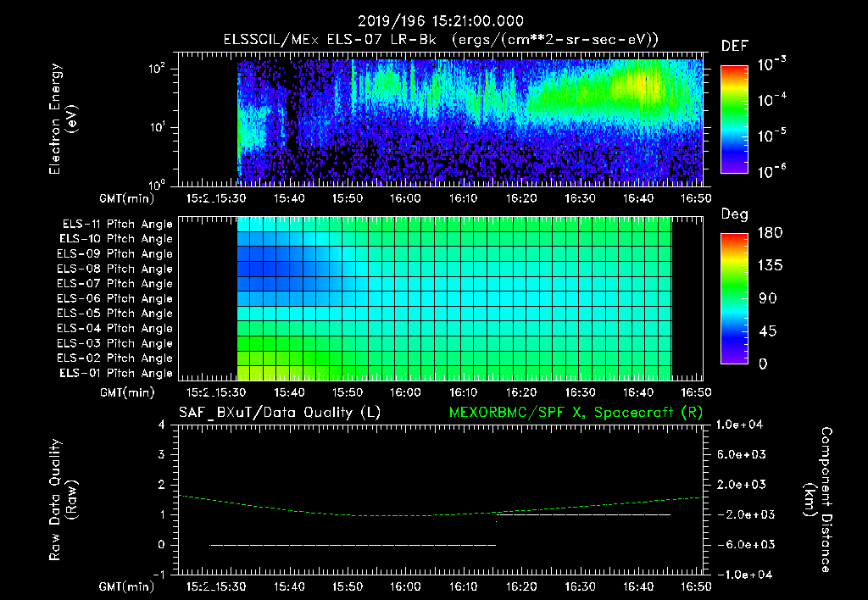Select the ELS-05 Pitch Angle label

[x=115, y=314]
